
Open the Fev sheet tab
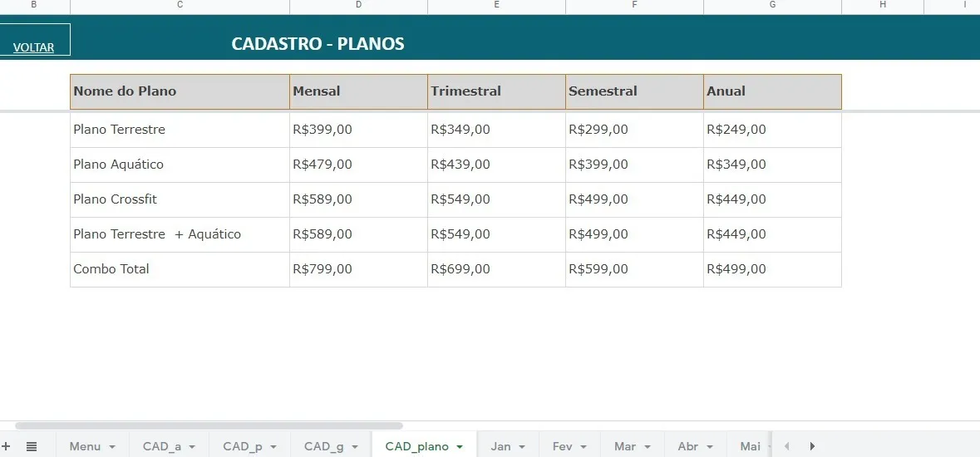point(563,446)
